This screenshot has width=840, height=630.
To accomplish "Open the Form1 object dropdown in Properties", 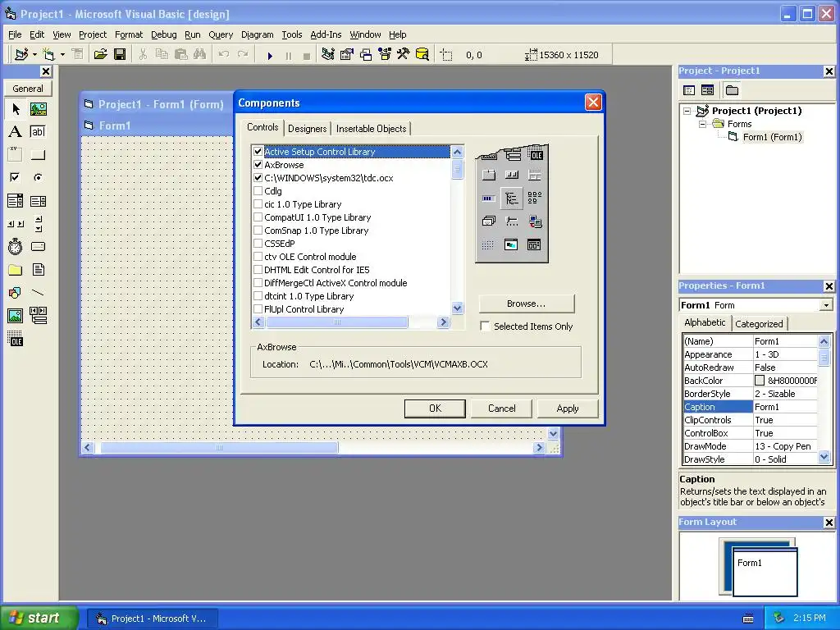I will (x=826, y=305).
